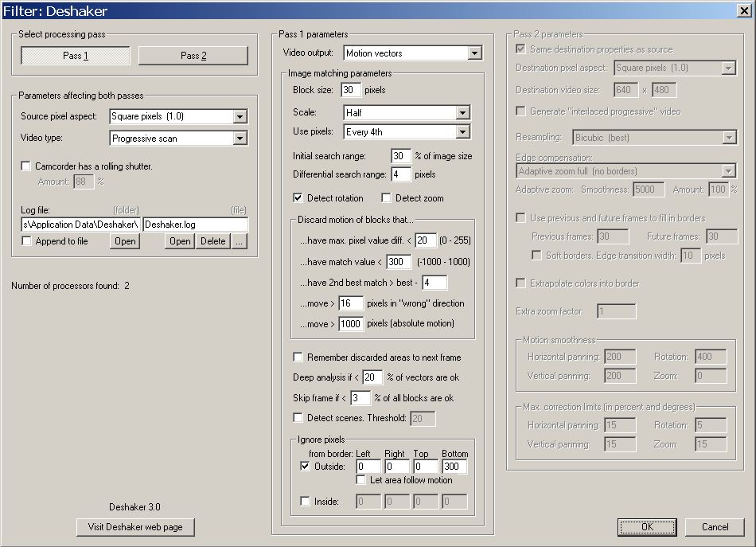Viewport: 756px width, 547px height.
Task: Click Motion smoothness Rotation field
Action: (710, 357)
